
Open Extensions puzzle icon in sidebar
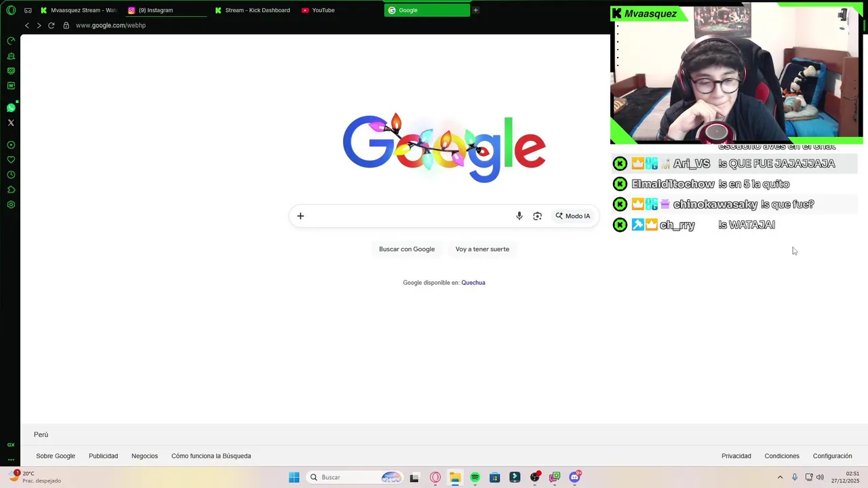coord(11,190)
